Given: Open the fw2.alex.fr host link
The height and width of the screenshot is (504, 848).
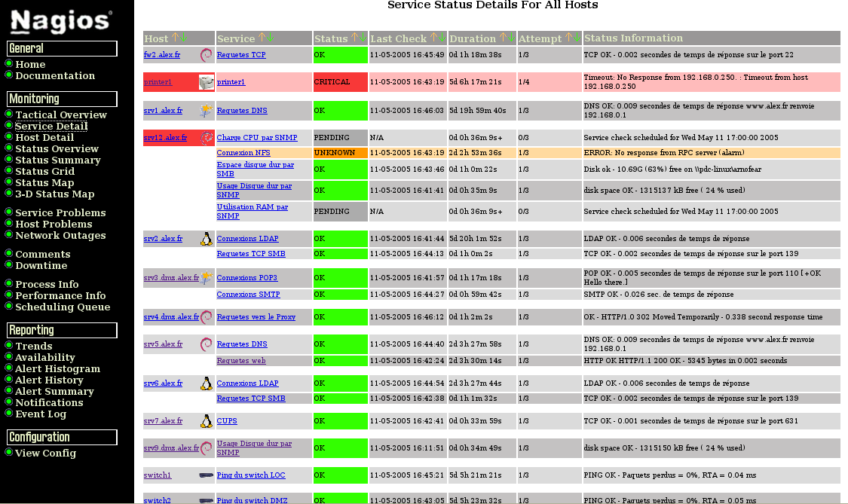Looking at the screenshot, I should click(162, 54).
